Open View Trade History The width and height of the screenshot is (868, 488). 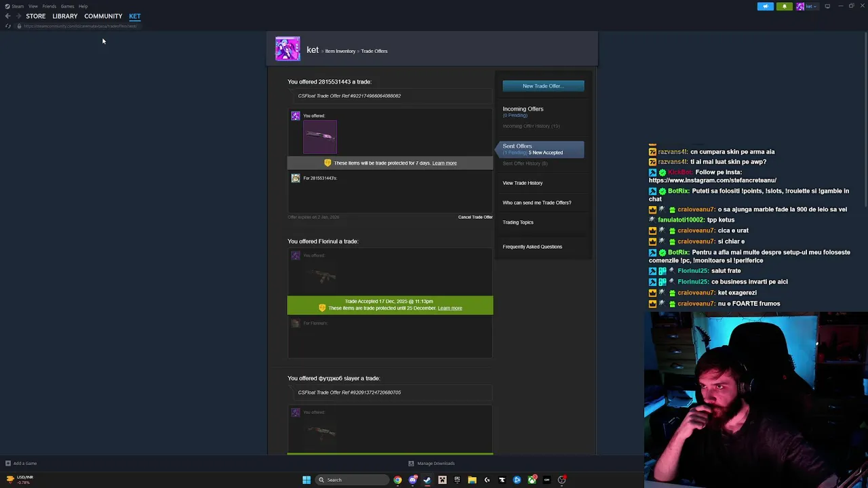coord(522,183)
